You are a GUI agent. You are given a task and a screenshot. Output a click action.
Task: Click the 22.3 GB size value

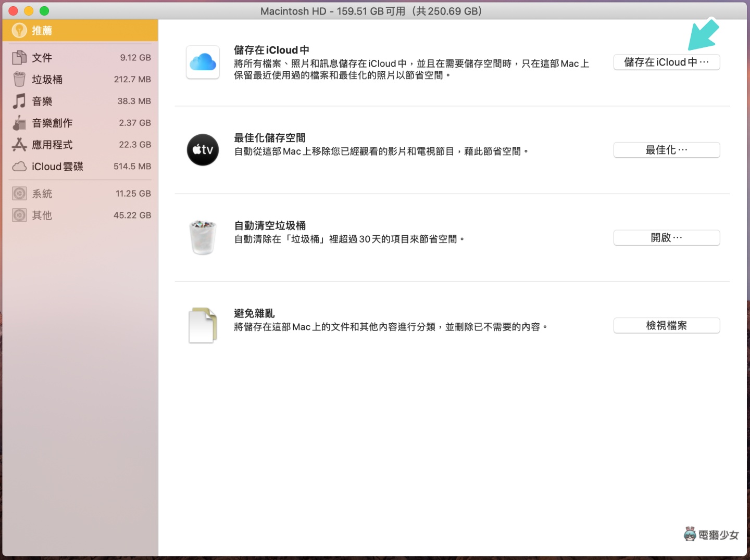coord(135,145)
